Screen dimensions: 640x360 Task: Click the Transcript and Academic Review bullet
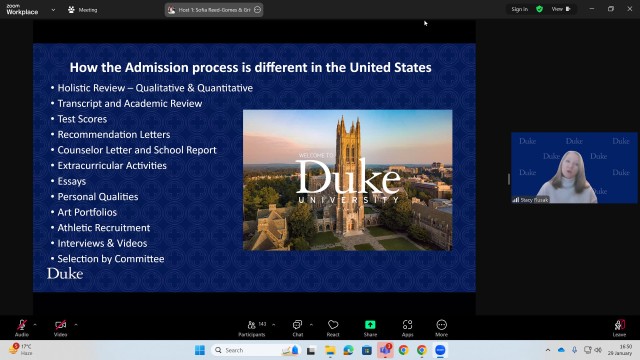[130, 104]
